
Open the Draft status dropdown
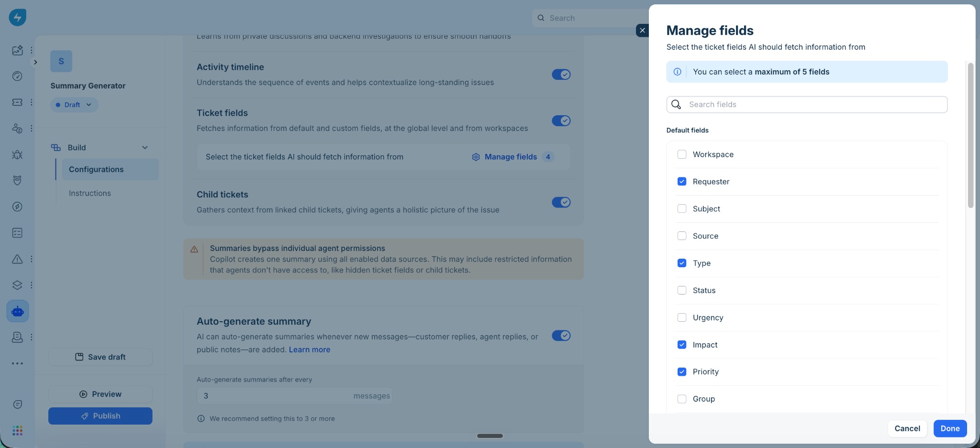pyautogui.click(x=74, y=105)
